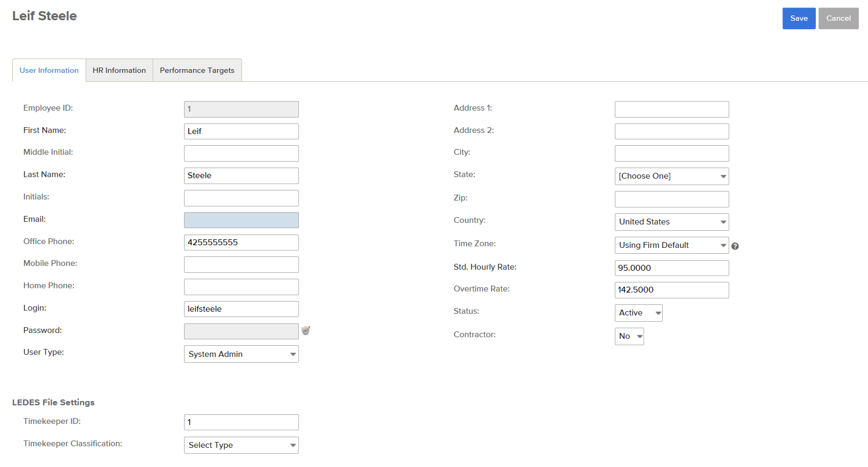Click the Home Phone input field

tap(241, 287)
